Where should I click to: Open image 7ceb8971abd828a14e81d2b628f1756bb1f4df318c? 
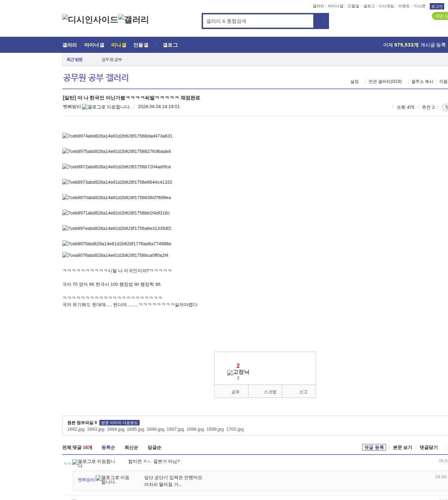(x=116, y=213)
